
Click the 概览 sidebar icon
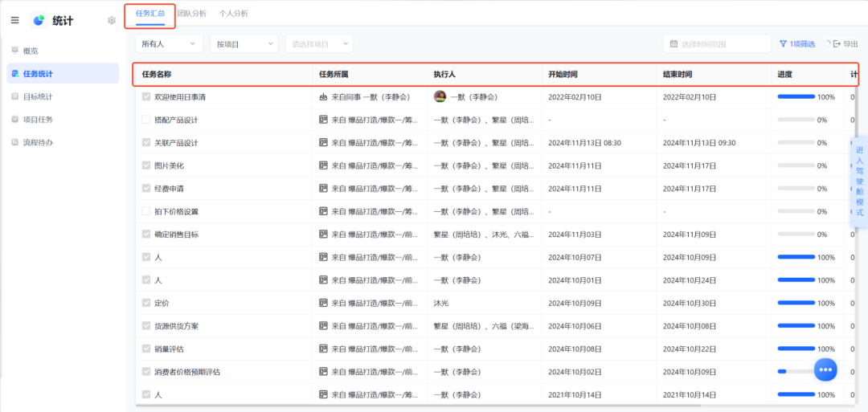pos(15,51)
